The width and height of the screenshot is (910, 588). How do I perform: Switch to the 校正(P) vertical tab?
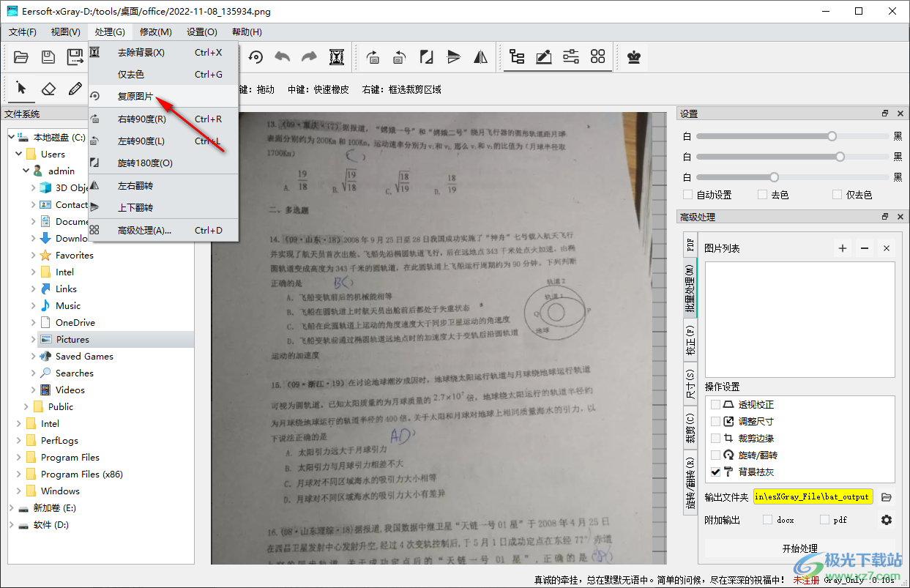pos(690,342)
